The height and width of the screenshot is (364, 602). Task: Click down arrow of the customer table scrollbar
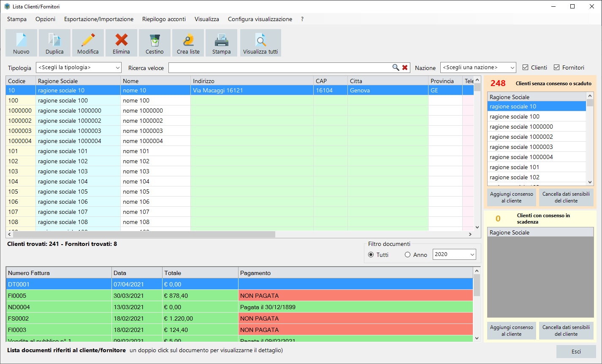point(477,227)
